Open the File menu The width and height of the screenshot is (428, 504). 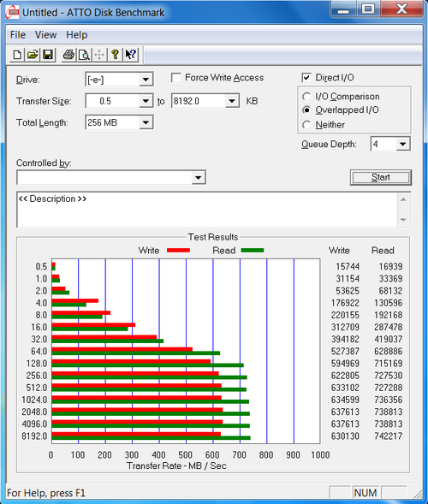(18, 35)
